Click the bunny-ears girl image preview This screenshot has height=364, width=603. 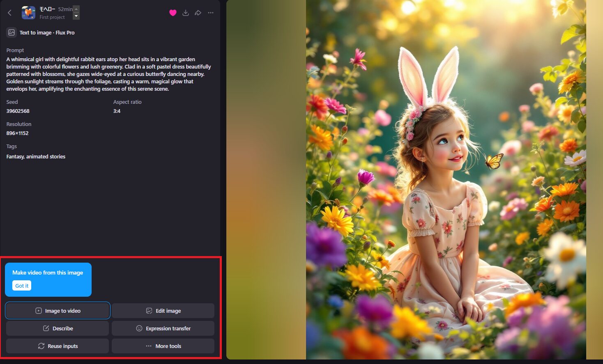[446, 181]
